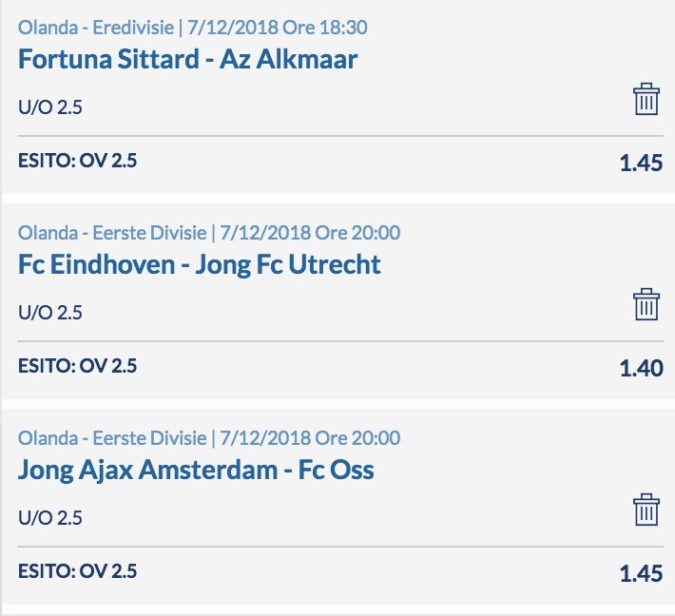
Task: Click ESITO: OV 2.5 in Fc Eindhoven bet
Action: click(78, 366)
